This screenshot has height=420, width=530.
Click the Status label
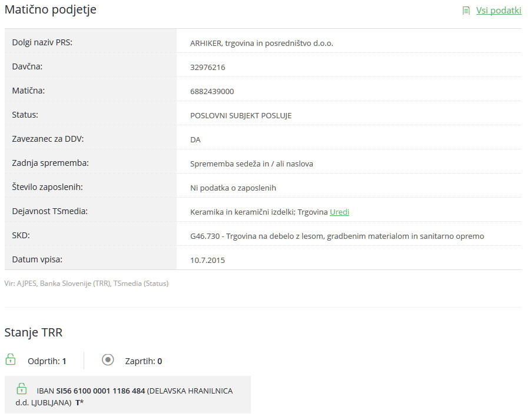coord(25,115)
